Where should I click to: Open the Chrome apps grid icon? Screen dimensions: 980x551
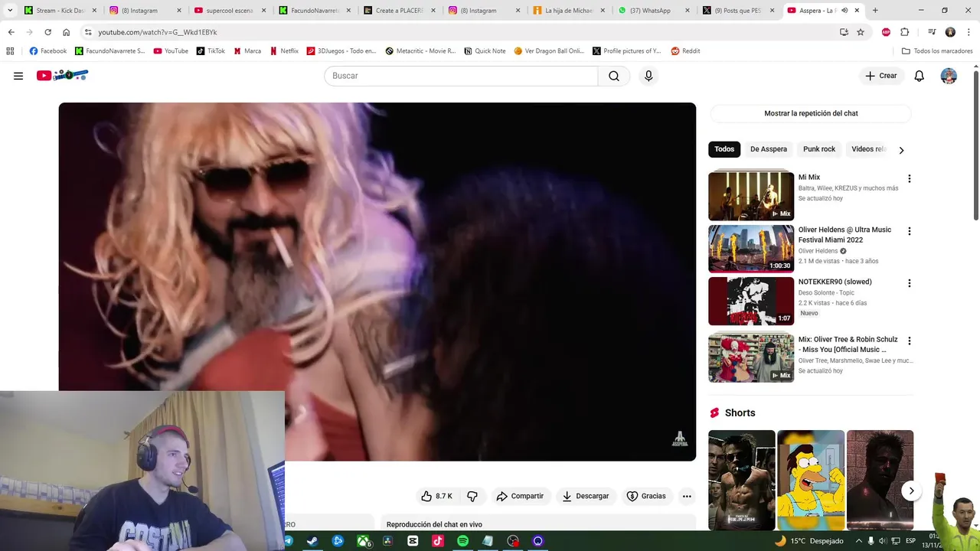tap(10, 51)
